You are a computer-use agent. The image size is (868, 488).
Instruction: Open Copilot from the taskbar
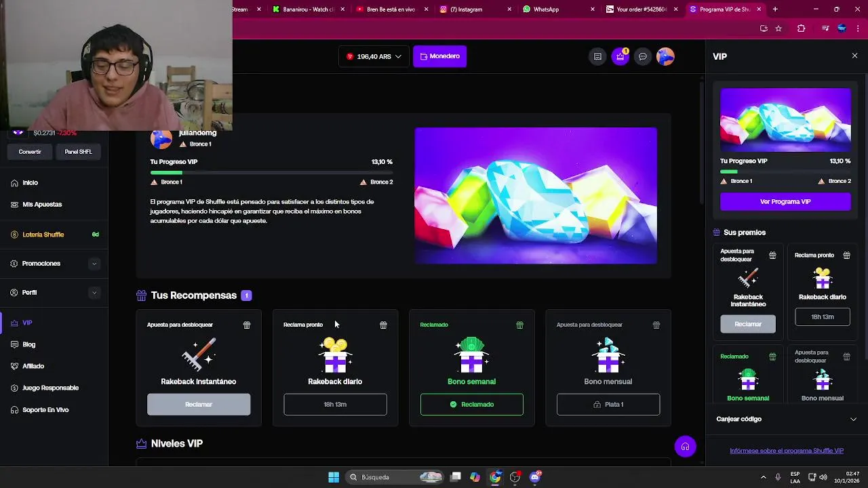pos(475,477)
